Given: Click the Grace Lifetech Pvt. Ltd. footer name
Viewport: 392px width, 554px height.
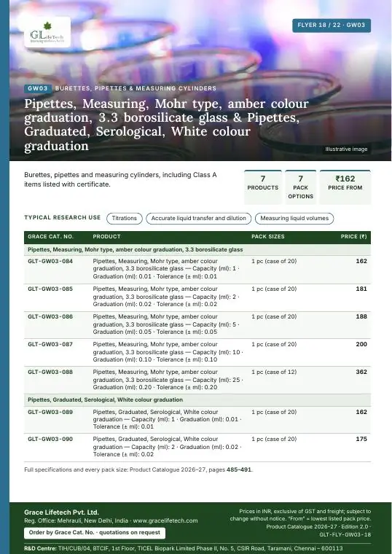Looking at the screenshot, I should pos(61,512).
